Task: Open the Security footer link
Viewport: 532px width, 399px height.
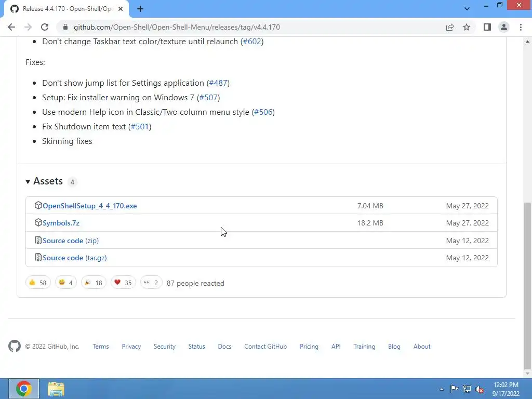Action: click(x=165, y=347)
